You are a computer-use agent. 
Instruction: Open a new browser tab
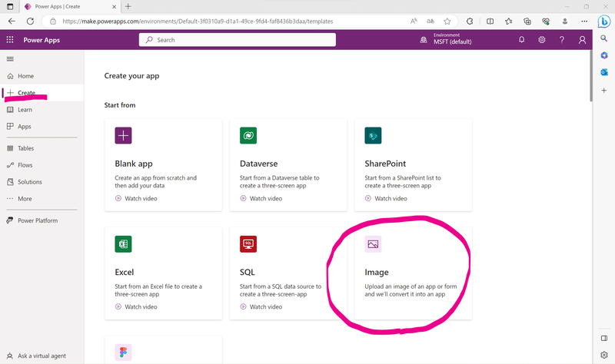[x=128, y=6]
